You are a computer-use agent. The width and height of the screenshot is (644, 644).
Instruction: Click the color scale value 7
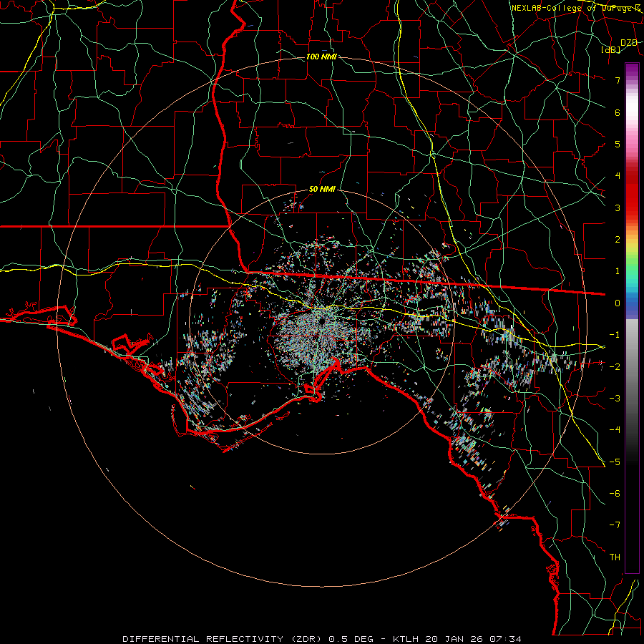(618, 80)
